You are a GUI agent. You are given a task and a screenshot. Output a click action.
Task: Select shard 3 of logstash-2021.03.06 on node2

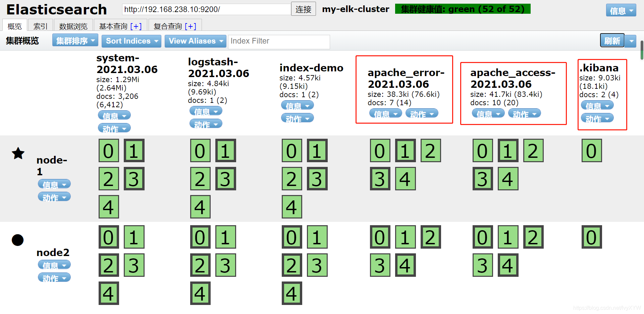point(226,265)
